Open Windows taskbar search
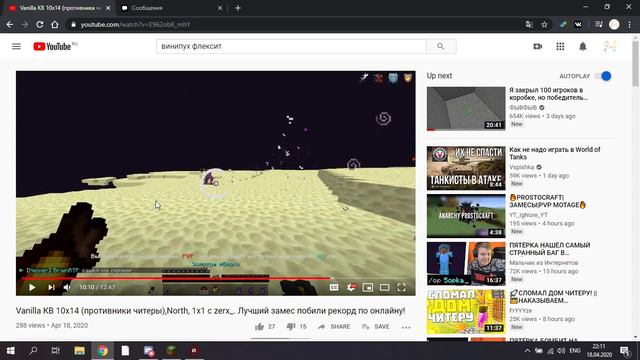 [x=33, y=351]
